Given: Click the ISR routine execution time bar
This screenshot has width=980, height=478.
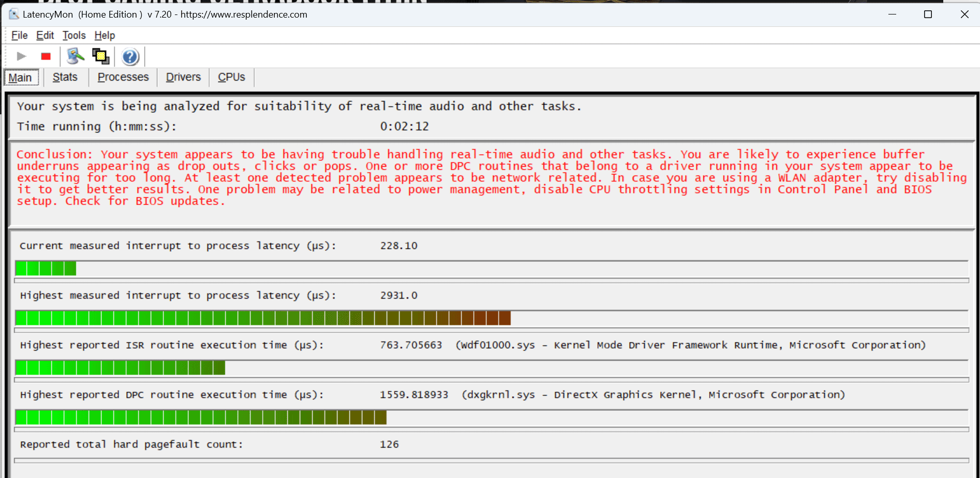Looking at the screenshot, I should [492, 368].
